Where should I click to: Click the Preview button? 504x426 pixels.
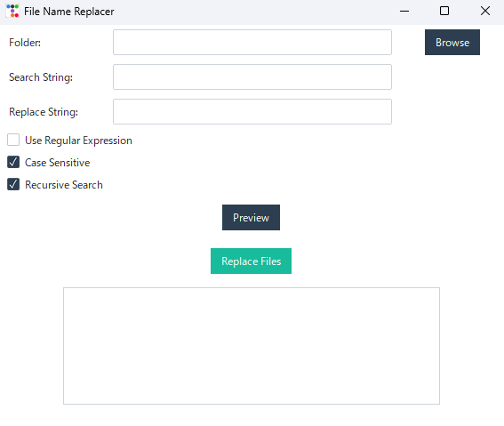point(251,217)
